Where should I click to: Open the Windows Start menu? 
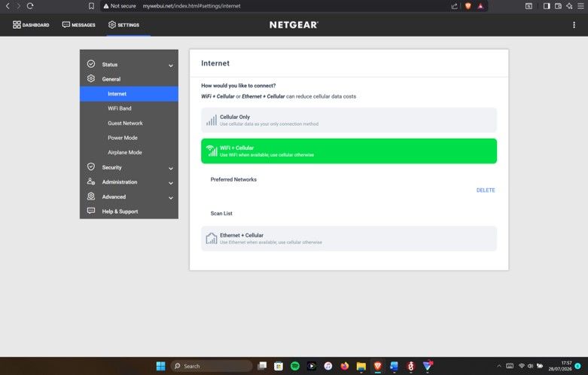click(x=160, y=366)
